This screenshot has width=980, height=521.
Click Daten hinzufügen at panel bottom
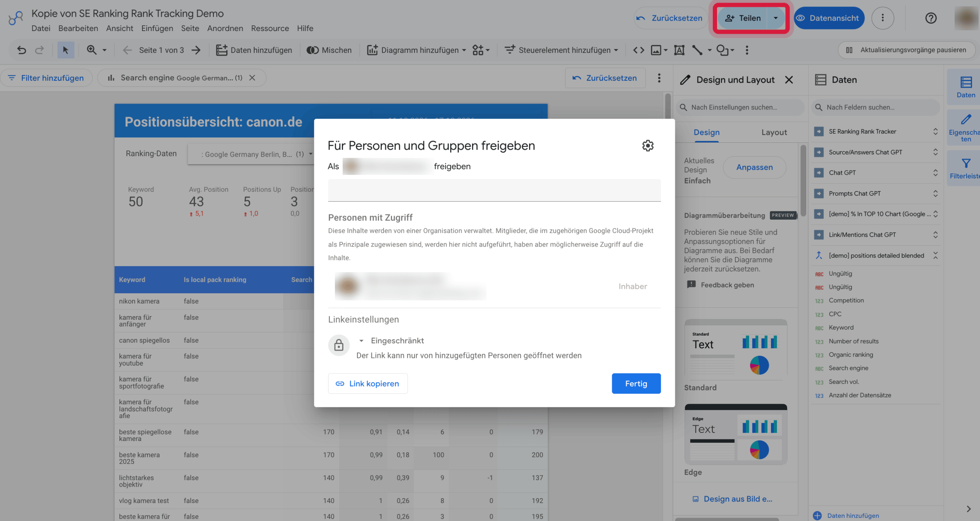tap(846, 516)
